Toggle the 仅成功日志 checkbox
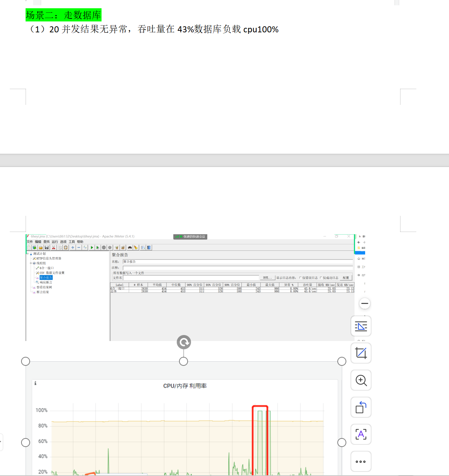Viewport: 449px width, 476px height. click(x=321, y=277)
